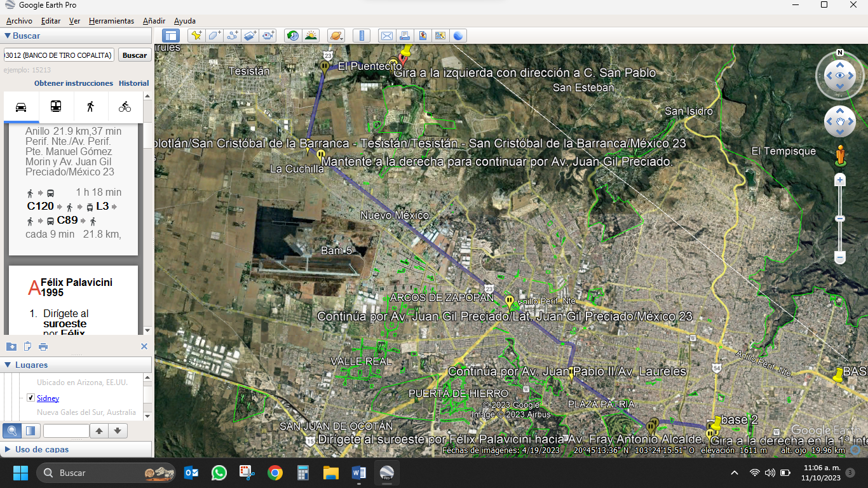Move the selected place down arrow
Image resolution: width=868 pixels, height=488 pixels.
(x=118, y=431)
